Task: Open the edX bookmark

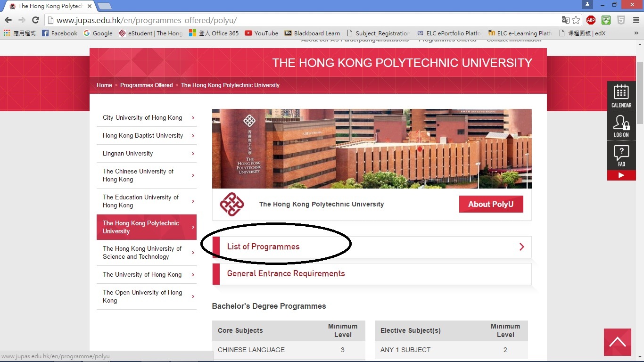Action: (582, 33)
